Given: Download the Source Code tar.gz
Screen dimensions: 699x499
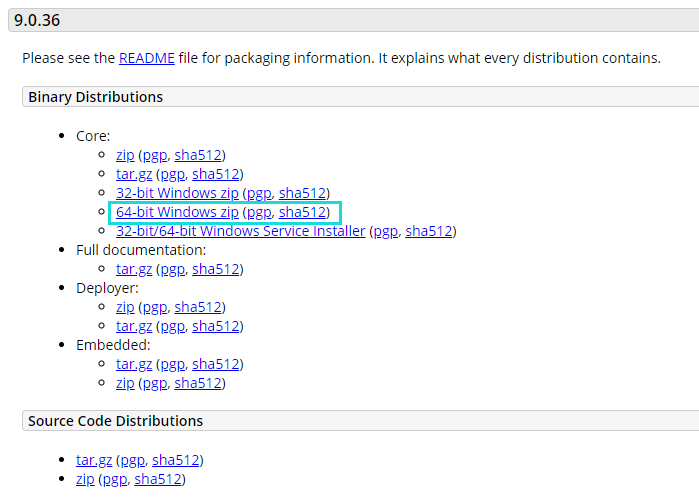Looking at the screenshot, I should click(94, 460).
